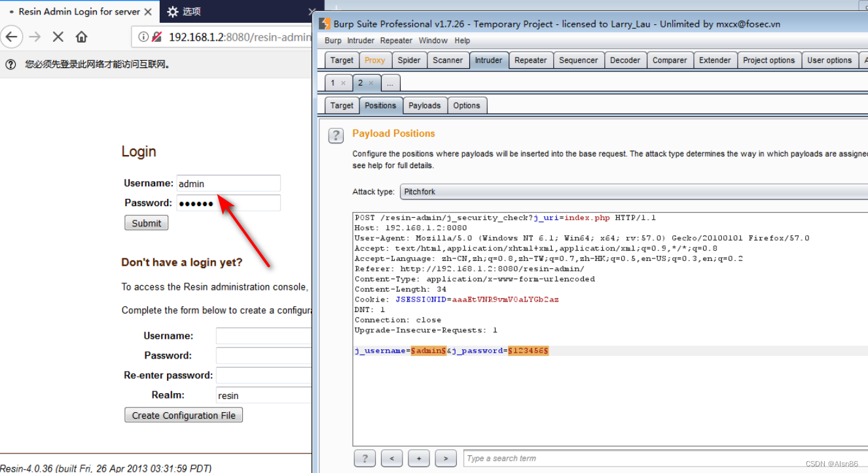
Task: Click the POST request line in editor
Action: [505, 218]
